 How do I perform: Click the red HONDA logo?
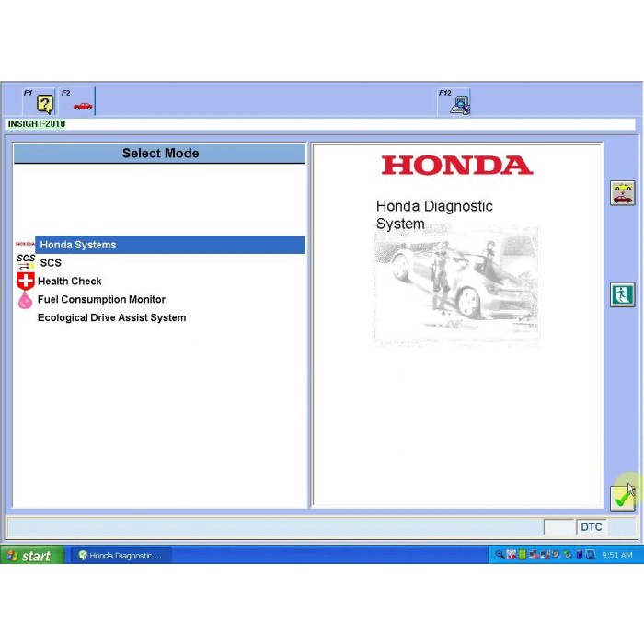pos(456,165)
